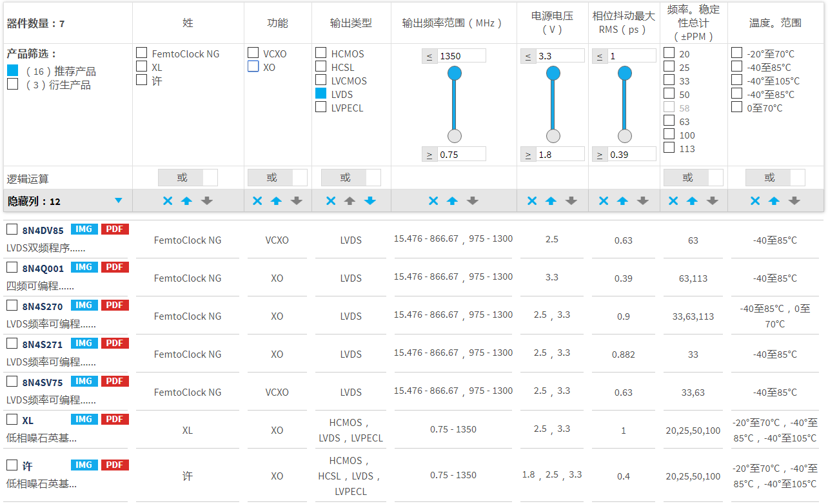
Task: Switch the 或 logic toggle under 温度。范围
Action: [775, 178]
